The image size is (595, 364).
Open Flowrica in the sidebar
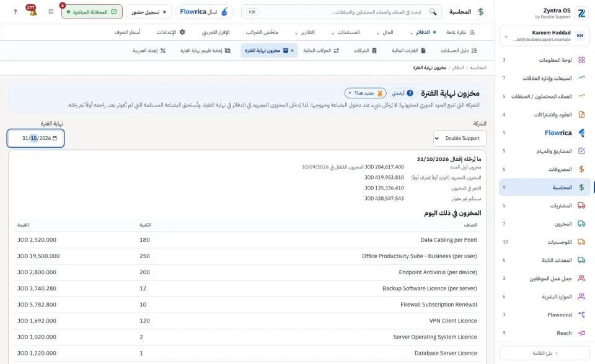tap(545, 132)
